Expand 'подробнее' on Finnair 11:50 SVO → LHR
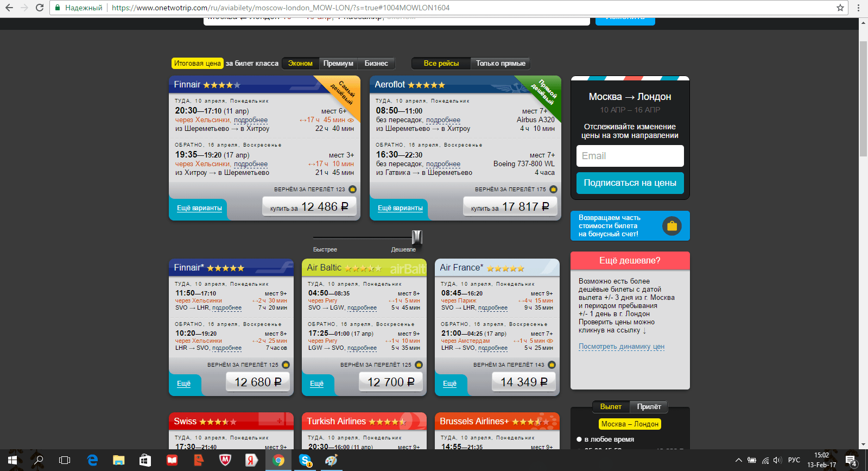The height and width of the screenshot is (471, 868). point(227,308)
